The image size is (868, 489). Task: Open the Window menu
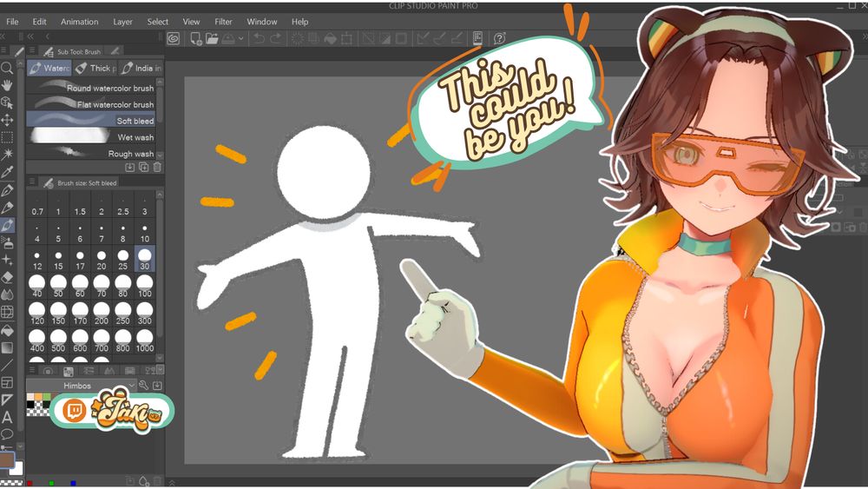tap(262, 22)
